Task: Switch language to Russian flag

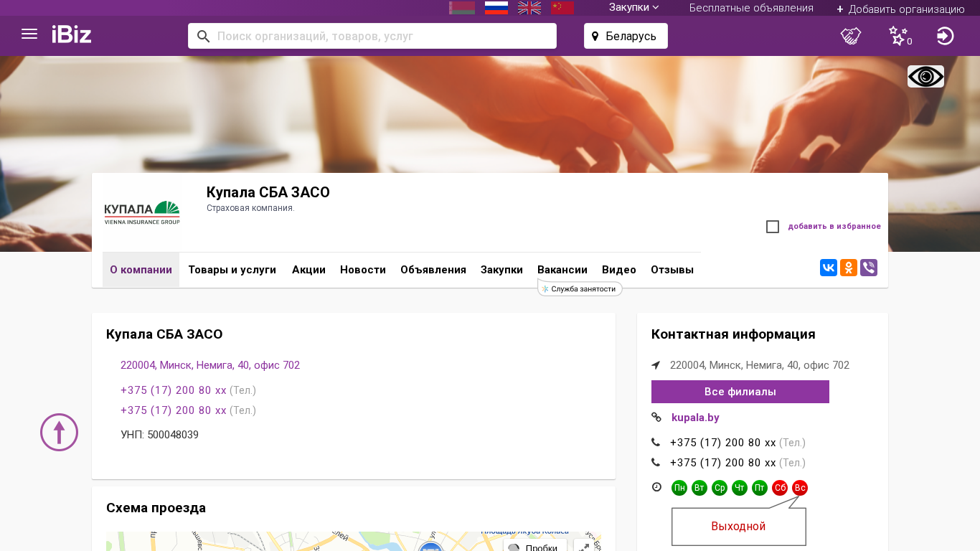Action: [x=496, y=8]
